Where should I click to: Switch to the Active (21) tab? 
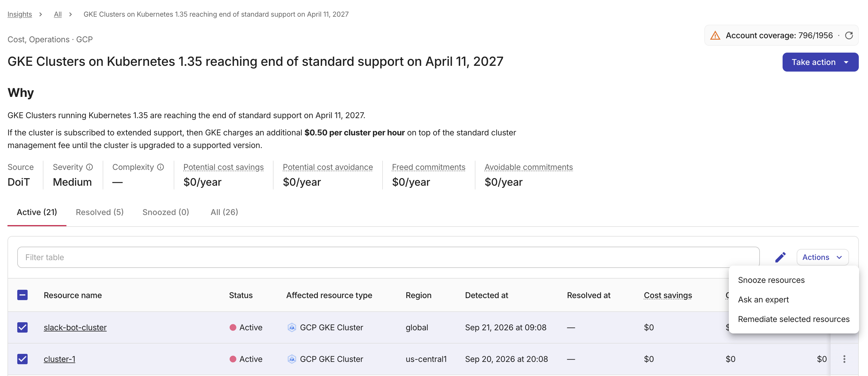pos(37,212)
